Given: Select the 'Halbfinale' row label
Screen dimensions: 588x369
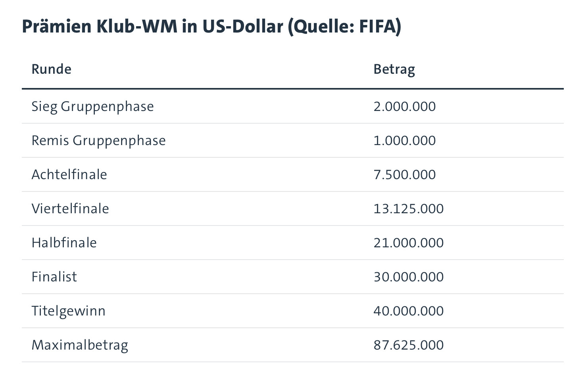Looking at the screenshot, I should (64, 243).
